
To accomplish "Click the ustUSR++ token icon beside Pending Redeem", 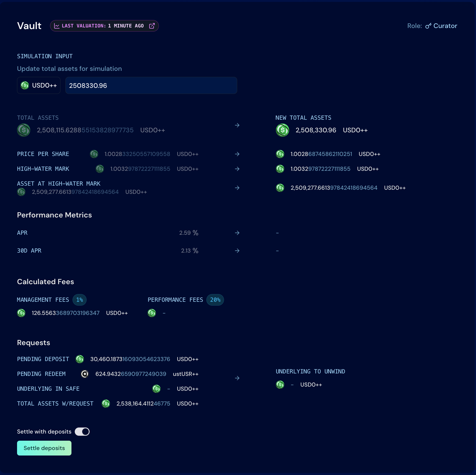I will tap(85, 374).
